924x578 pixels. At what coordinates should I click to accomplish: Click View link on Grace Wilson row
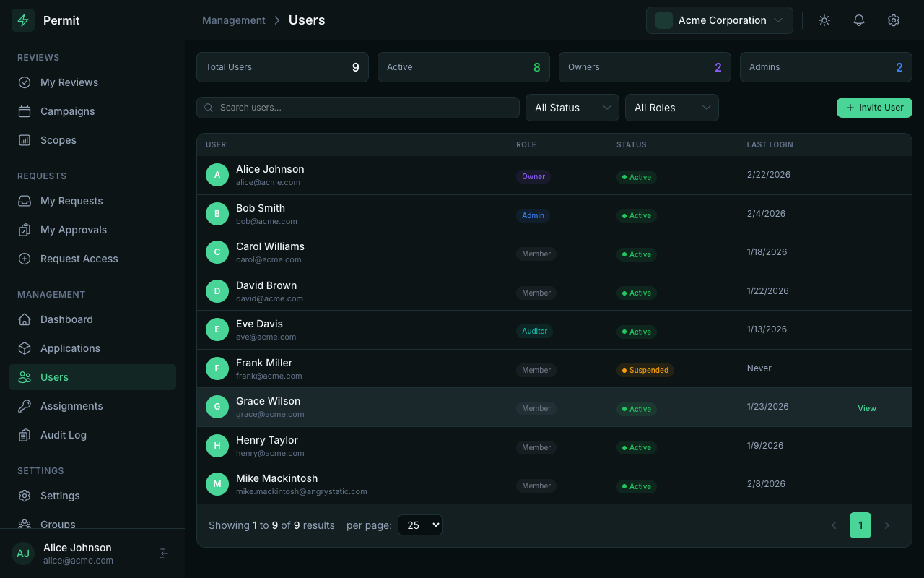coord(866,408)
